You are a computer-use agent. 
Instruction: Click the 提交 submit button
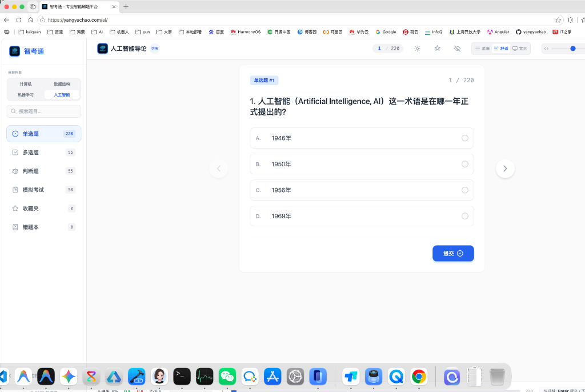(x=453, y=254)
